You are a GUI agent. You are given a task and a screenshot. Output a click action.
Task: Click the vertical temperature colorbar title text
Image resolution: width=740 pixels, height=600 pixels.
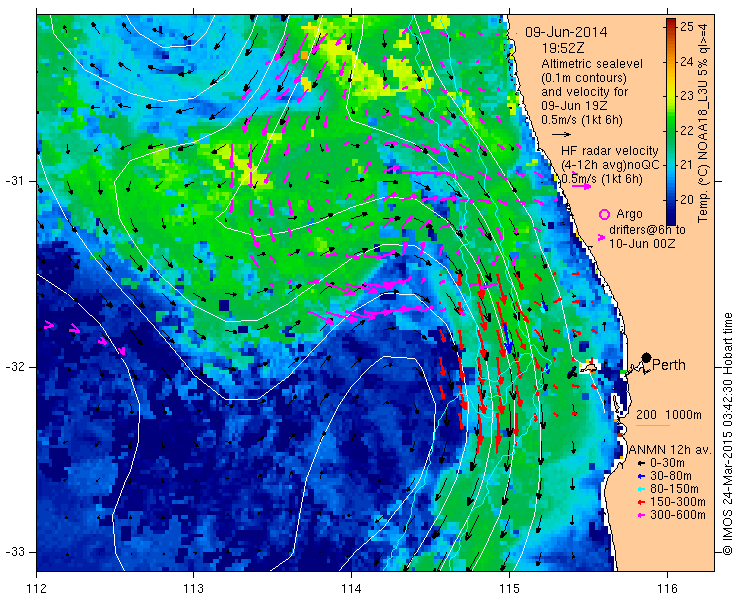[704, 122]
